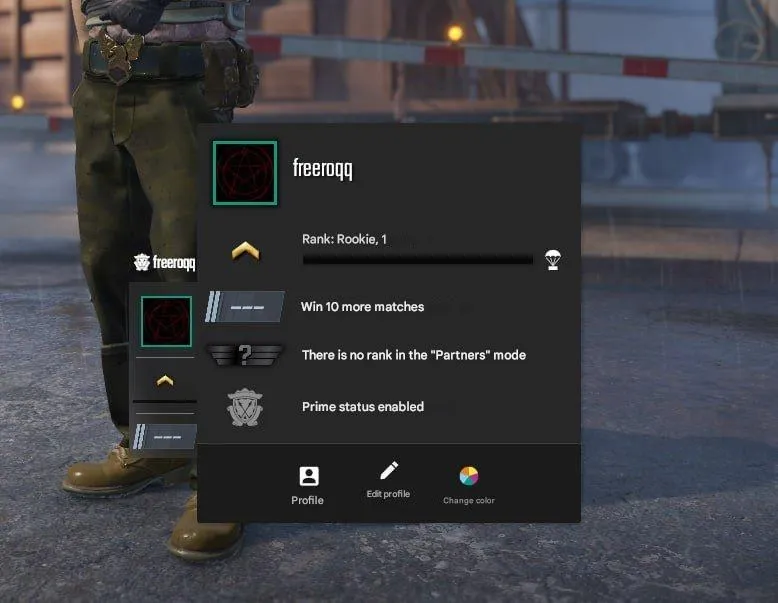The image size is (778, 603).
Task: Click 'There is no rank in the Partners mode'
Action: (414, 355)
